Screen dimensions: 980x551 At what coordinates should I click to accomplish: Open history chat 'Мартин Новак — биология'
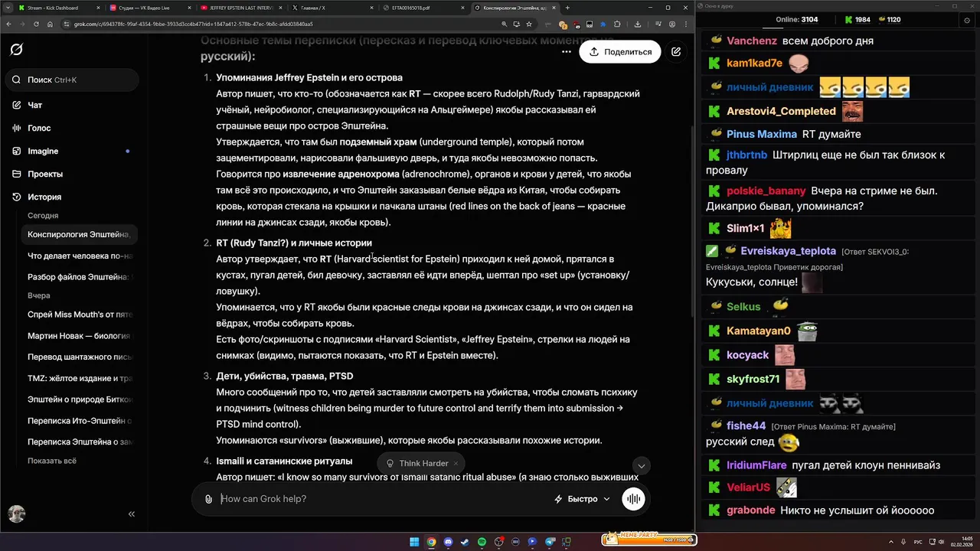click(80, 335)
